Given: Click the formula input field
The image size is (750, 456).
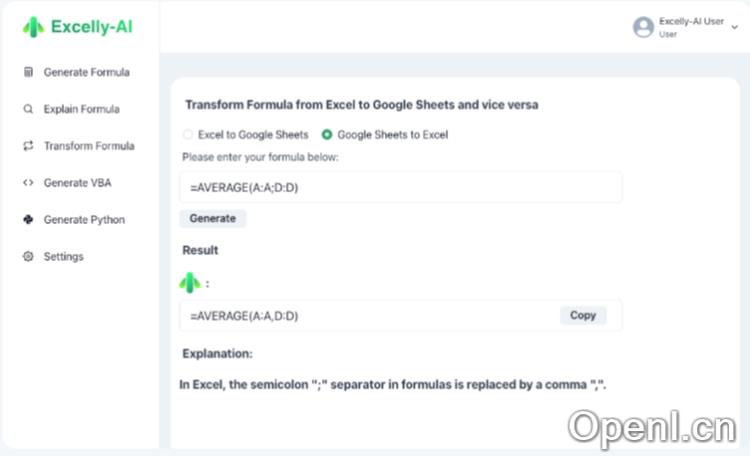Looking at the screenshot, I should pyautogui.click(x=400, y=187).
